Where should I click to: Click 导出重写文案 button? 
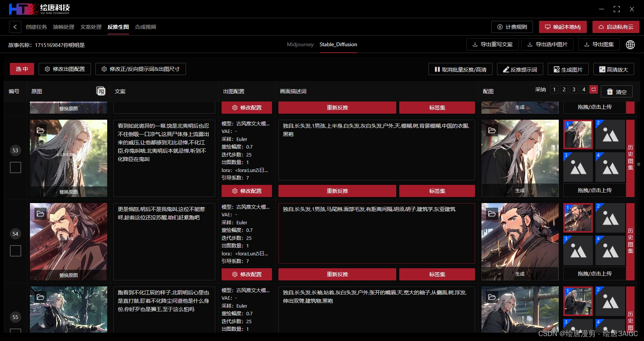tap(492, 44)
